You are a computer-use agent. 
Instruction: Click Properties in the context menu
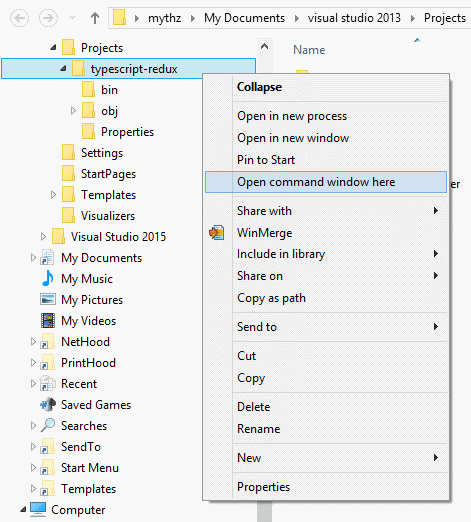tap(263, 487)
